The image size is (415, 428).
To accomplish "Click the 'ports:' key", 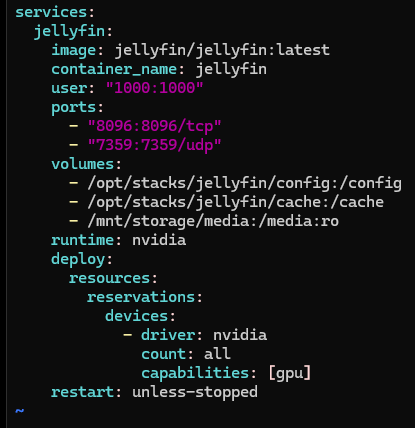I will (77, 108).
